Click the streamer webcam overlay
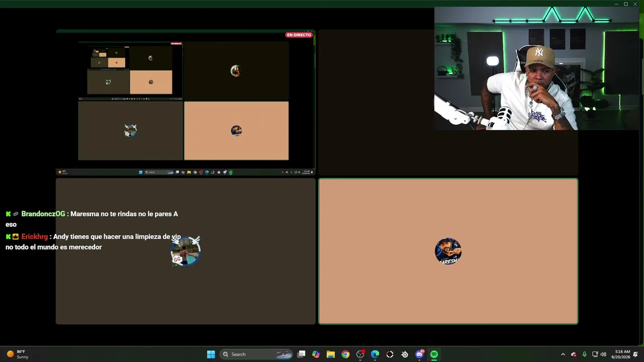The height and width of the screenshot is (362, 644). click(x=537, y=69)
